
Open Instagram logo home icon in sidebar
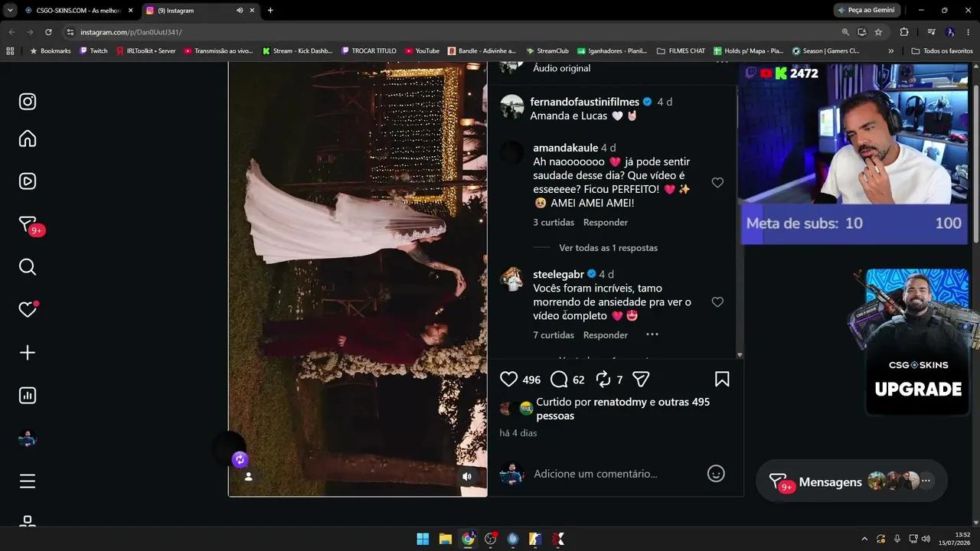[x=28, y=102]
